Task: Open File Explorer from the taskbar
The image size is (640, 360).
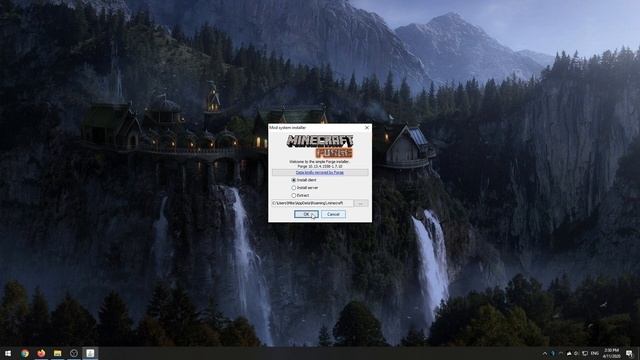Action: (x=58, y=353)
